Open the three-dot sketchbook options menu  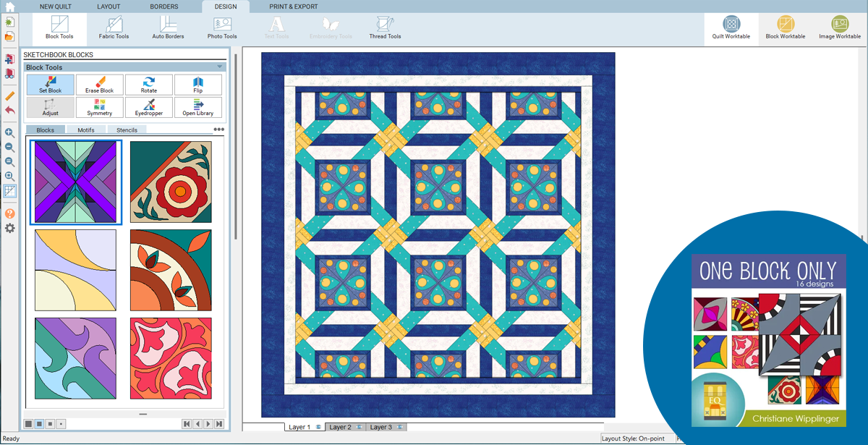[219, 130]
